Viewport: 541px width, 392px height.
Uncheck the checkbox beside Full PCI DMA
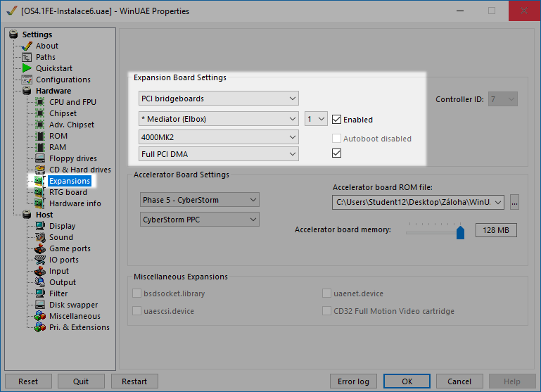click(337, 153)
